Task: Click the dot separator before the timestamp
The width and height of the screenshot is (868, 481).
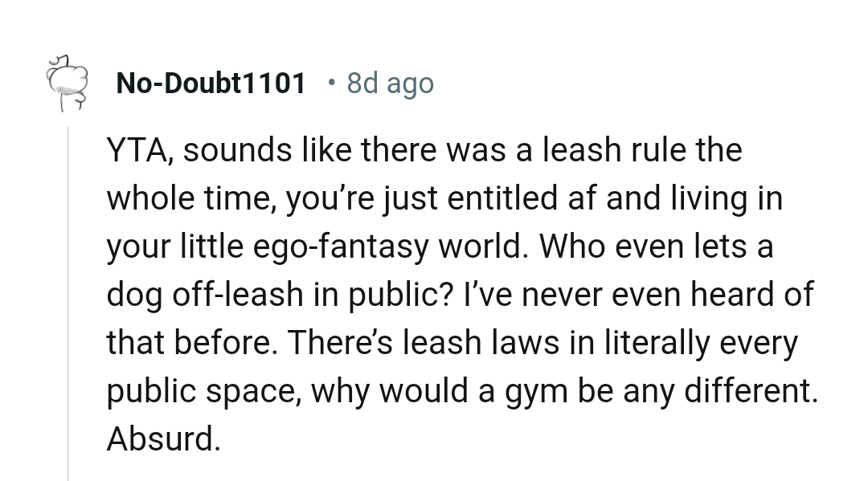Action: tap(332, 82)
